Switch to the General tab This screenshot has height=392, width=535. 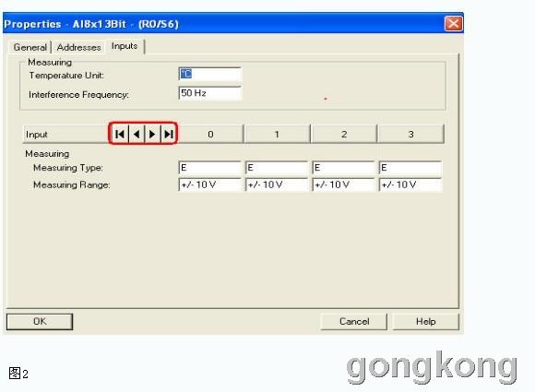[x=30, y=47]
